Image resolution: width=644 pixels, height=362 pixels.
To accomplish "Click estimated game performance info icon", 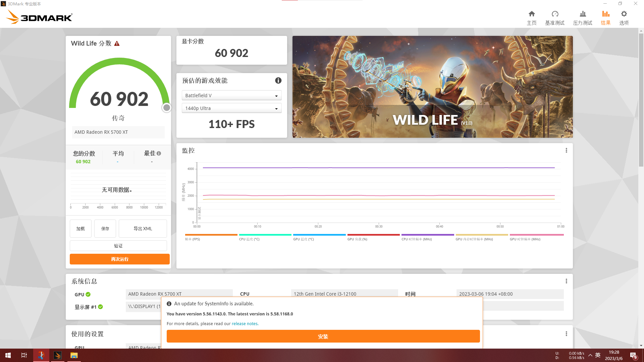I will coord(278,80).
